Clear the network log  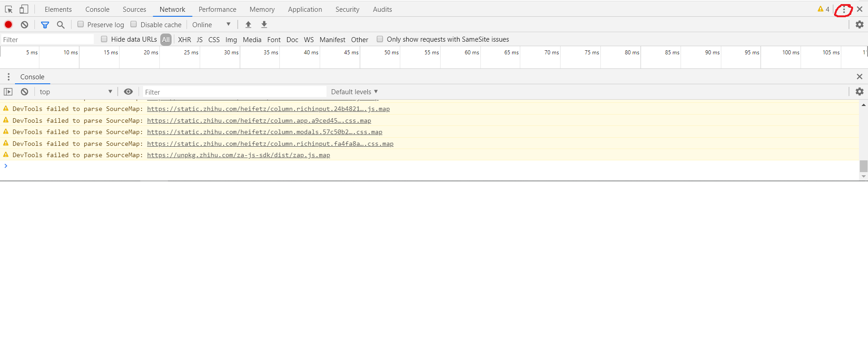[x=24, y=24]
